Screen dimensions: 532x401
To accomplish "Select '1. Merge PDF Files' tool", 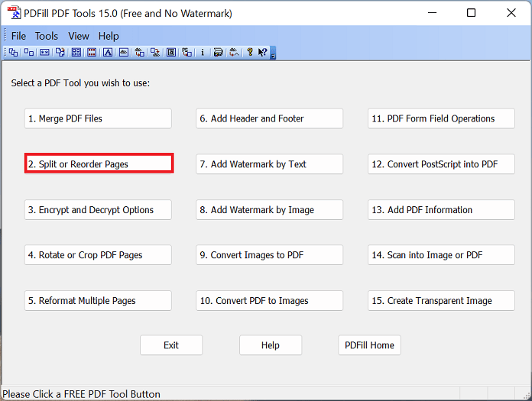I will pos(99,118).
